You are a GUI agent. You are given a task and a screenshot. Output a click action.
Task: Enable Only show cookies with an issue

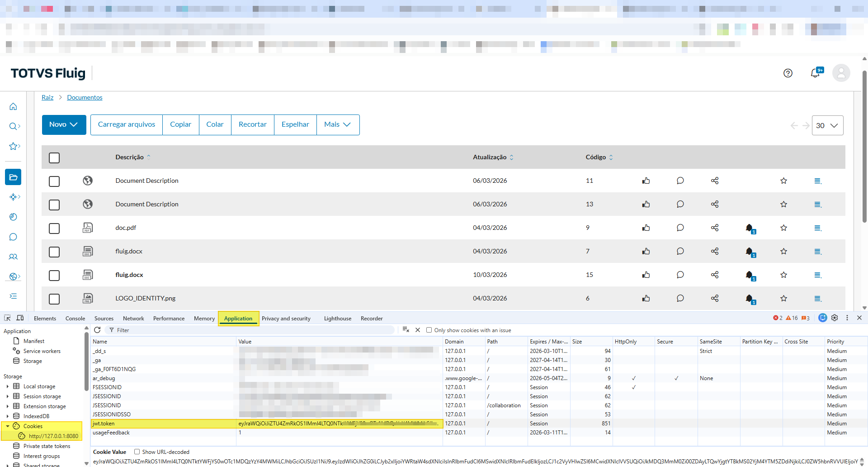(429, 330)
